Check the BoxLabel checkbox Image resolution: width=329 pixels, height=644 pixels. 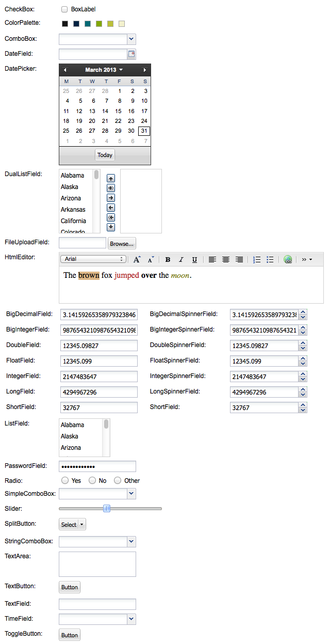[x=64, y=9]
